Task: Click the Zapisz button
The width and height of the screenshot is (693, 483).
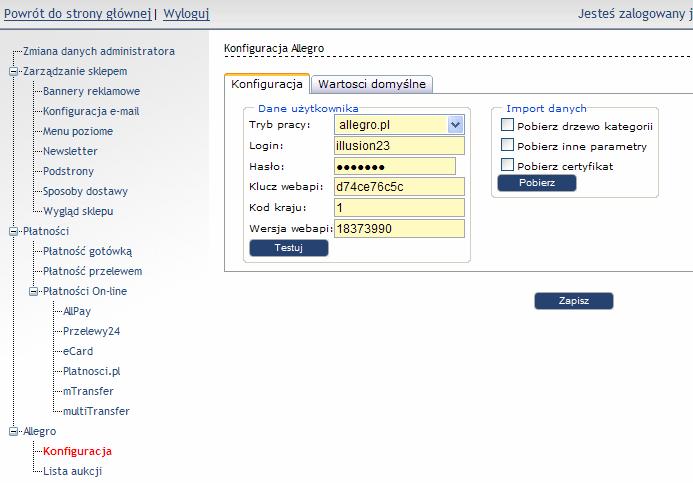Action: 574,301
